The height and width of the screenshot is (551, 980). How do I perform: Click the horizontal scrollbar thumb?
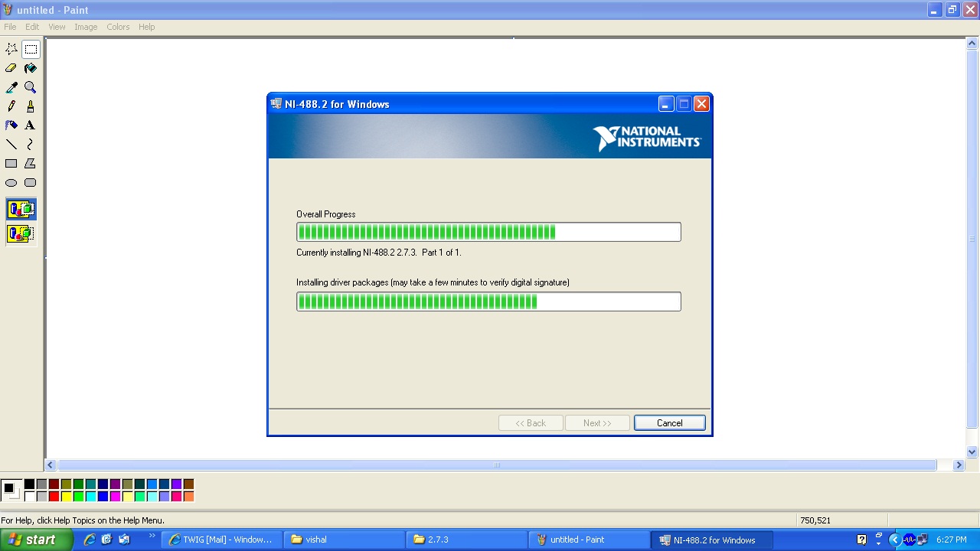[x=497, y=465]
